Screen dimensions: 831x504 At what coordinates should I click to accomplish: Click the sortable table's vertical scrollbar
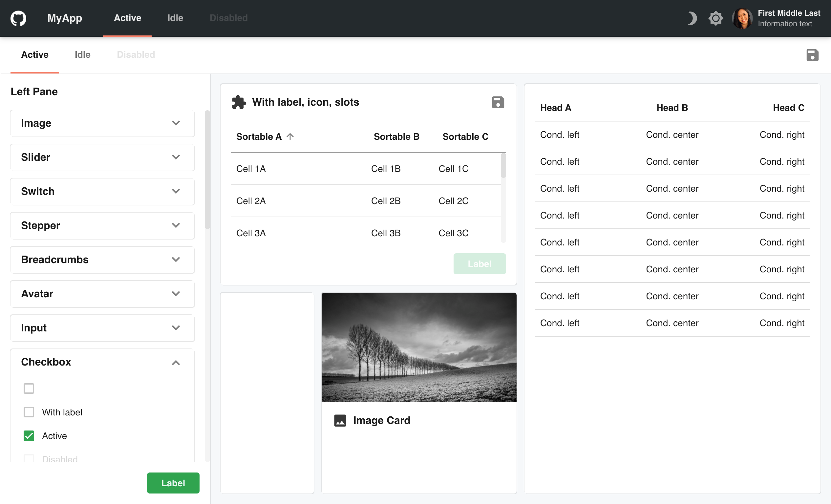[x=503, y=166]
